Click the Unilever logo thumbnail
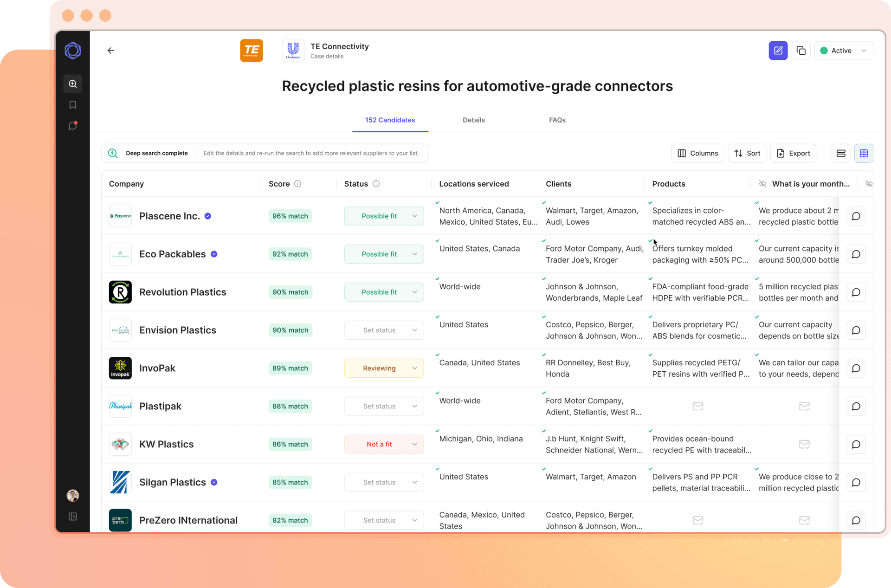 (293, 51)
